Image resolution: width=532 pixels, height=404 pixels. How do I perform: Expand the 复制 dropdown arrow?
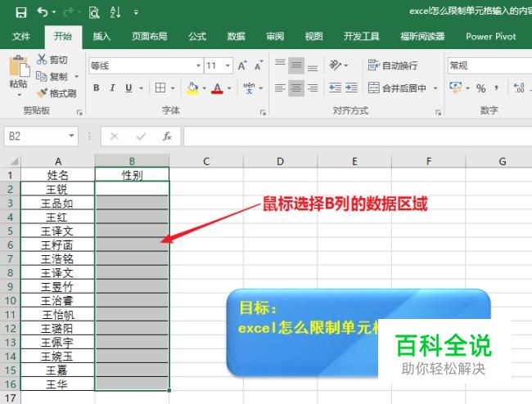pos(77,77)
